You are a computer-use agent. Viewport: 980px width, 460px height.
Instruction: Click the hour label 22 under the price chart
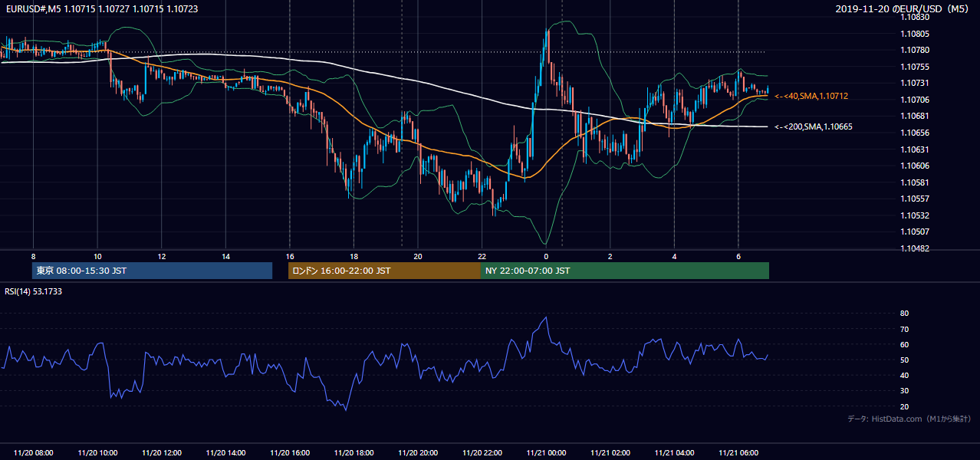482,256
